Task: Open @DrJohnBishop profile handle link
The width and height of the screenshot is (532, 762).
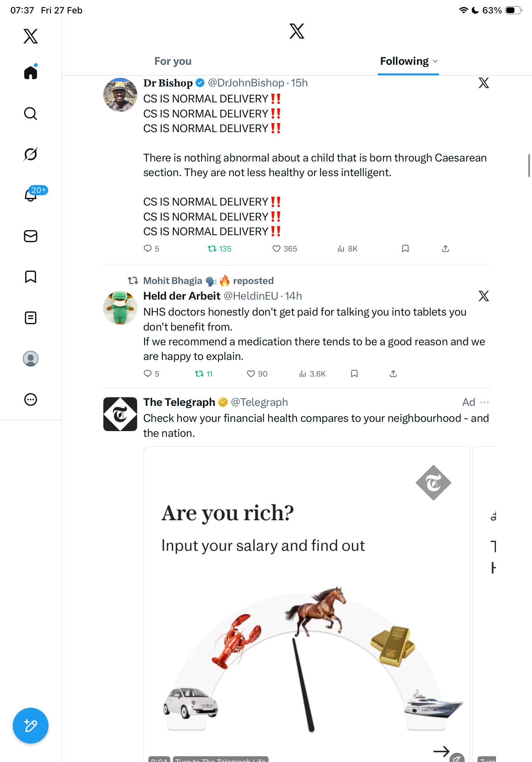Action: [246, 83]
